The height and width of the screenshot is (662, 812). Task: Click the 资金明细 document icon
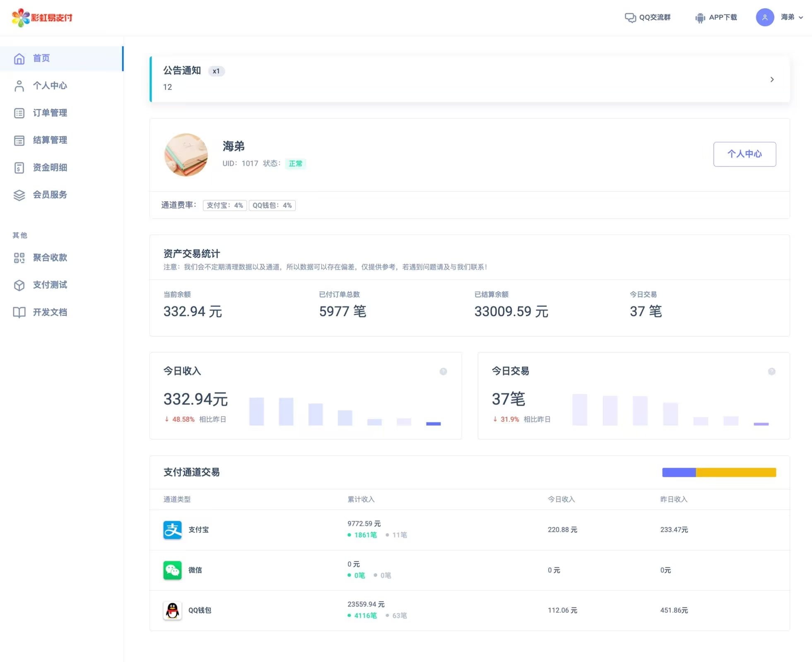(x=19, y=168)
